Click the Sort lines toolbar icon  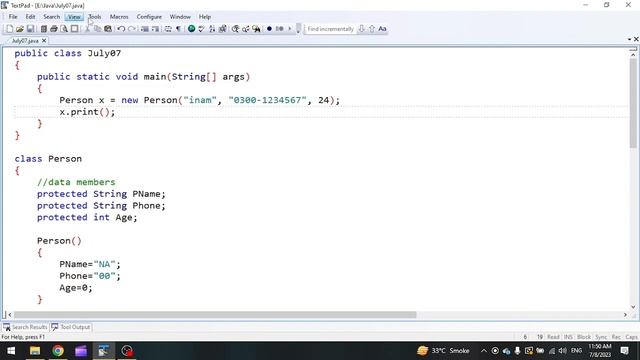212,29
